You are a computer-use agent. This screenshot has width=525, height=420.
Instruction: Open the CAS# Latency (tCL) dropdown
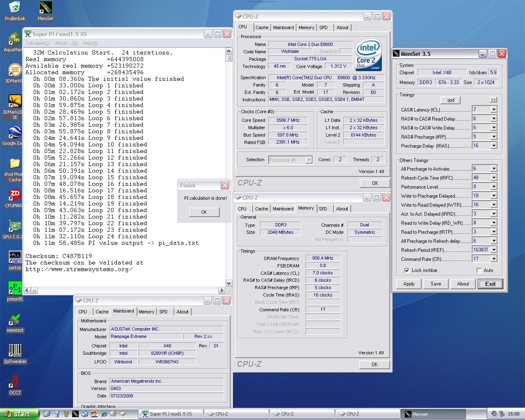[494, 110]
